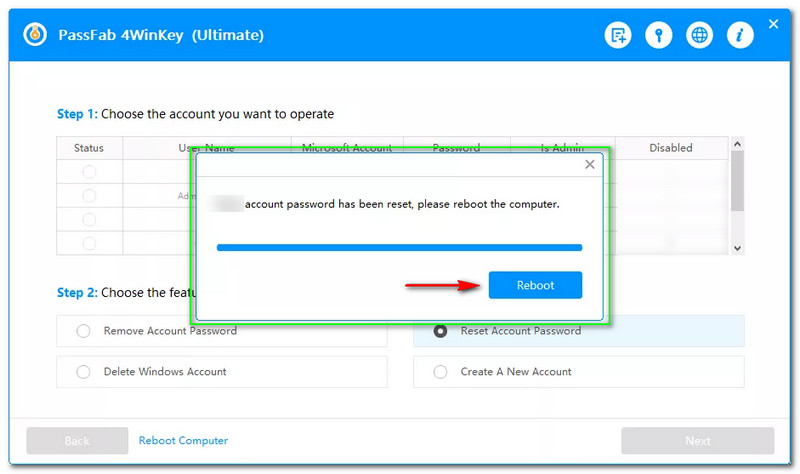Select Reset Account Password option

pyautogui.click(x=441, y=331)
